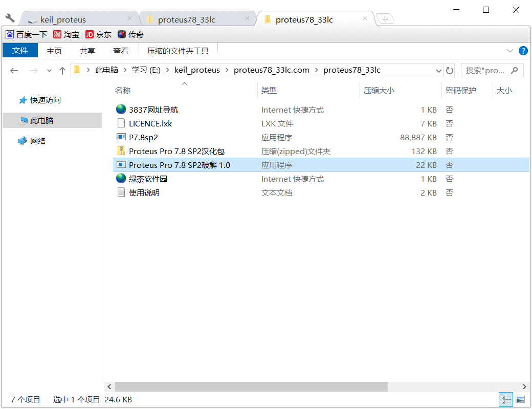Open the Taobao bookmark

[66, 34]
